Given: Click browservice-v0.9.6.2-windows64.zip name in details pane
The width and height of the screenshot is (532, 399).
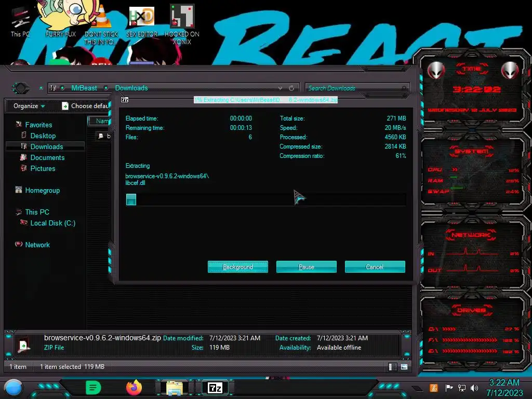Looking at the screenshot, I should click(x=102, y=338).
